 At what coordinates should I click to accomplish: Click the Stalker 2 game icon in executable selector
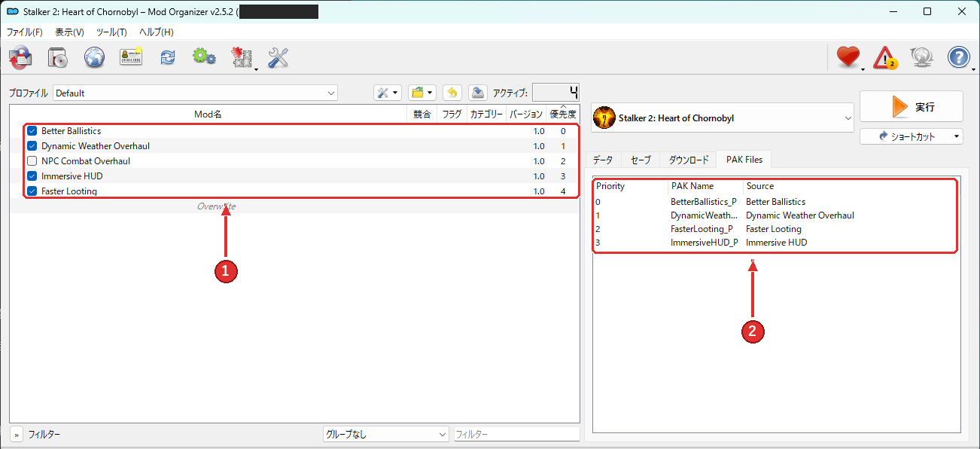point(604,118)
